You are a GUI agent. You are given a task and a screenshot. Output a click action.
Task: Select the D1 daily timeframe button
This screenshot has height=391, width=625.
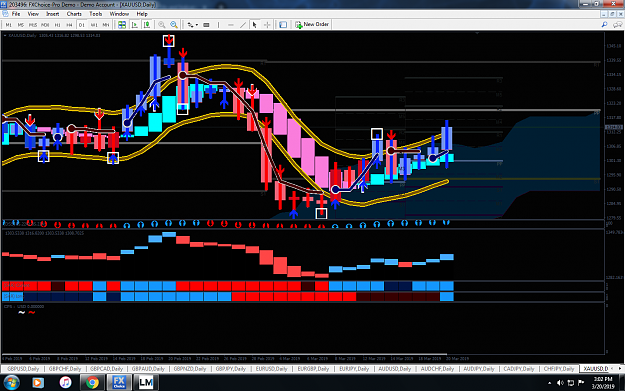81,25
